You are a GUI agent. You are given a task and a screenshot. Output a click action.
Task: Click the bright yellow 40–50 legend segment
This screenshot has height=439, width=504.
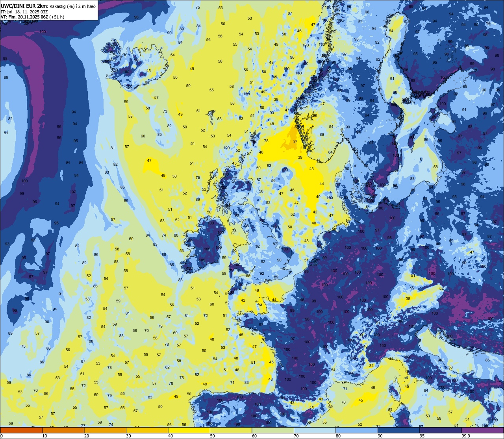click(x=189, y=430)
